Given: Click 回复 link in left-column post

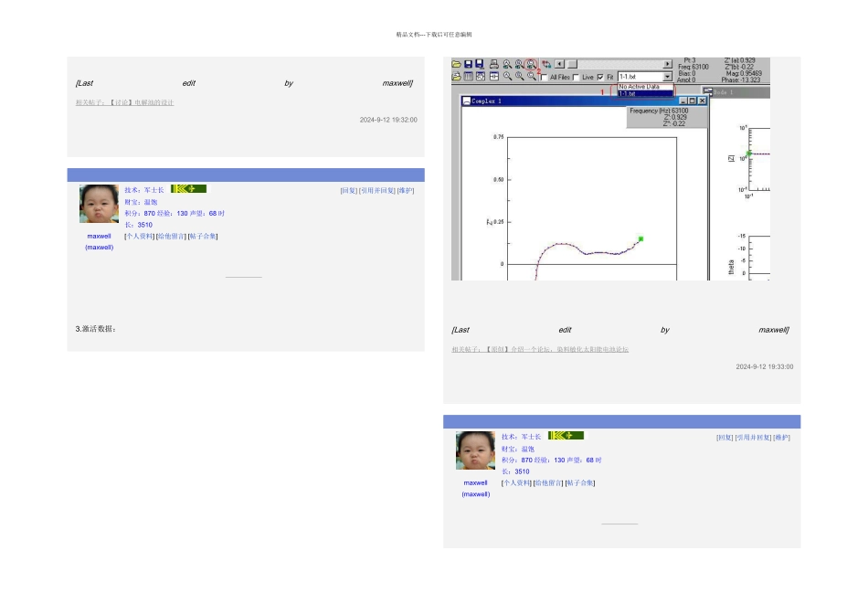Looking at the screenshot, I should (x=349, y=190).
